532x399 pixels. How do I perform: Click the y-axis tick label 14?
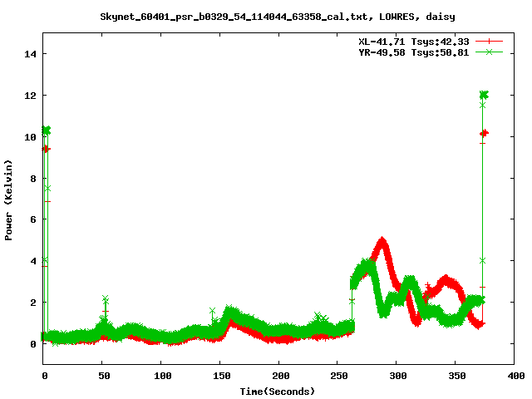point(30,54)
